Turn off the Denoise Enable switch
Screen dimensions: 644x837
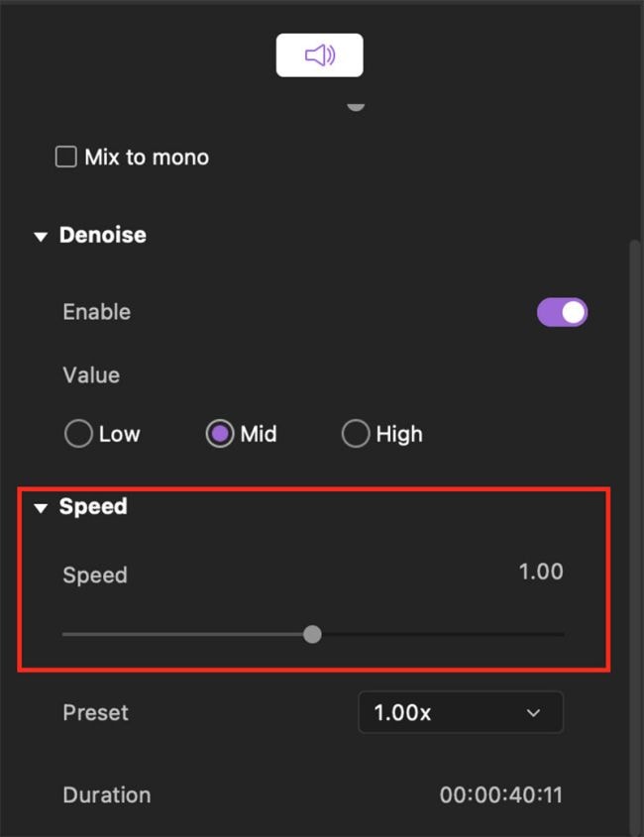click(562, 313)
